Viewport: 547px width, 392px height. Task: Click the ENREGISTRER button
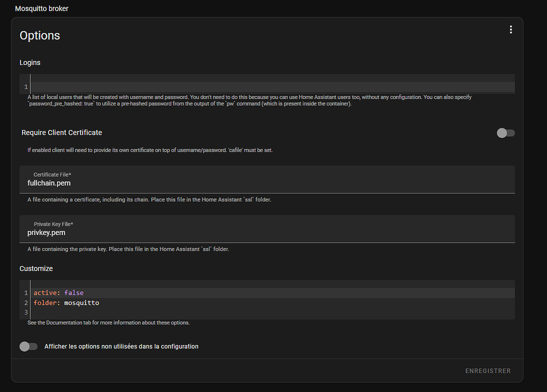pos(488,371)
